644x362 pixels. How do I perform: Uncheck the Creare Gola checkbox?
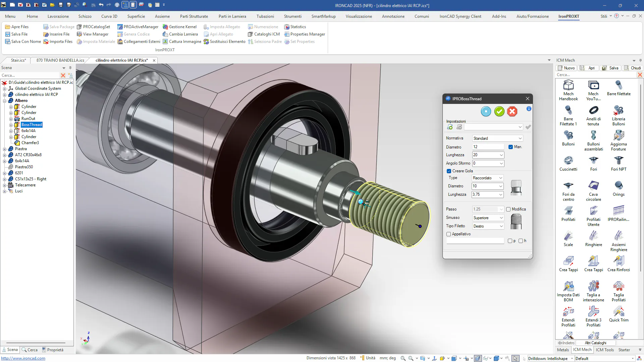[449, 171]
